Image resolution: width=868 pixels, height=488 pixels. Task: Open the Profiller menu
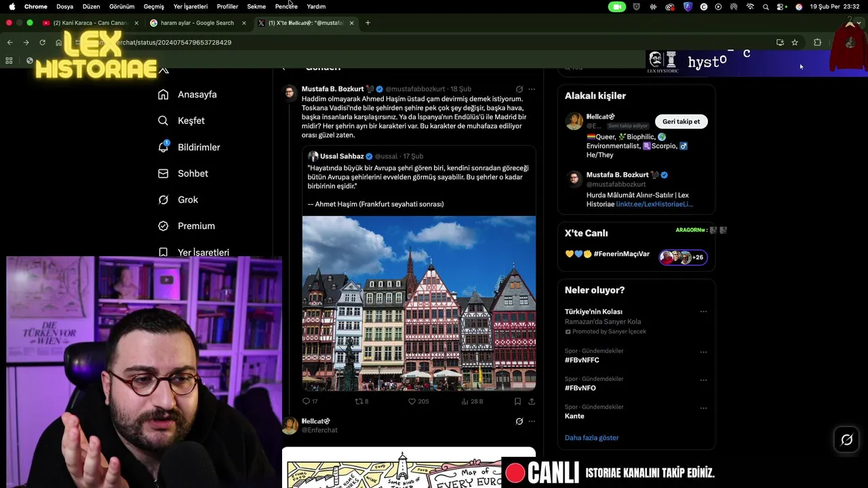227,6
